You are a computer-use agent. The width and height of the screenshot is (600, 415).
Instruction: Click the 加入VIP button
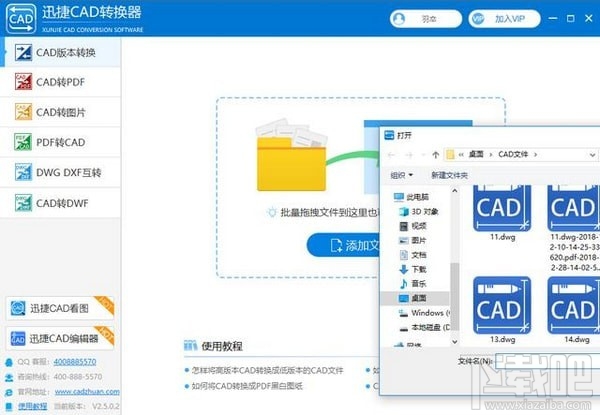(504, 18)
